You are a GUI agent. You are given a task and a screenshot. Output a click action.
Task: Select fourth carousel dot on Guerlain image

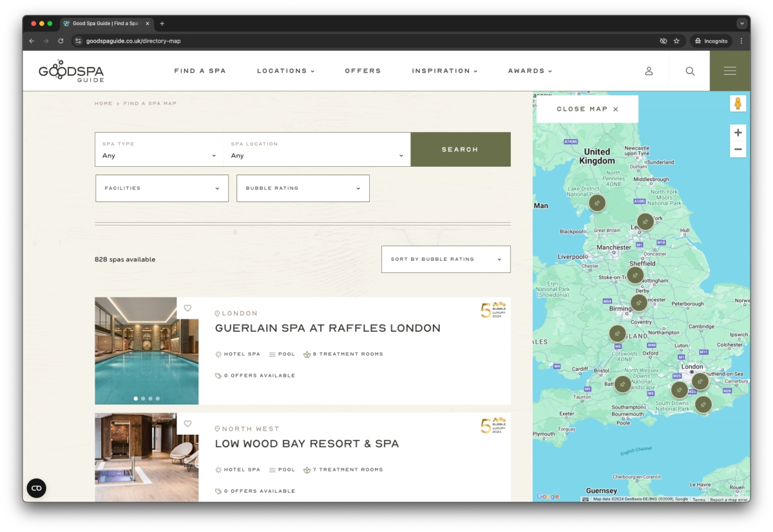pos(157,399)
